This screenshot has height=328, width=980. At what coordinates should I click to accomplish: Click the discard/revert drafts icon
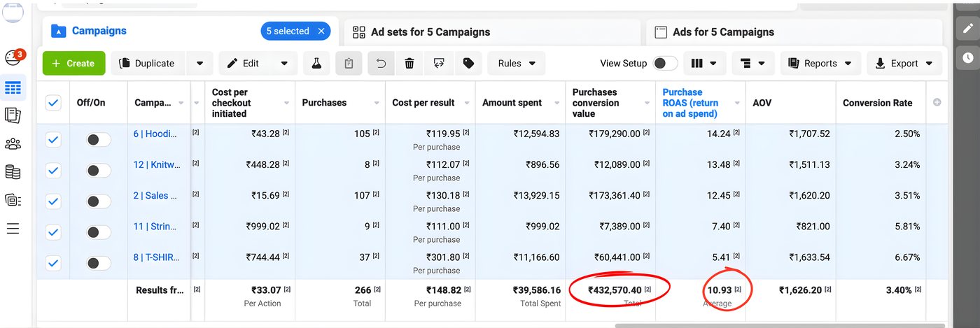439,63
